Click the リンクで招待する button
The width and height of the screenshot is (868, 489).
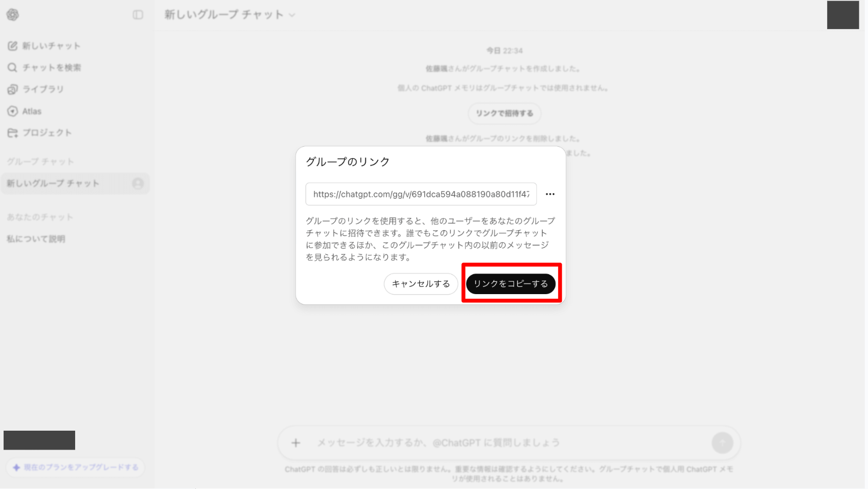(505, 114)
